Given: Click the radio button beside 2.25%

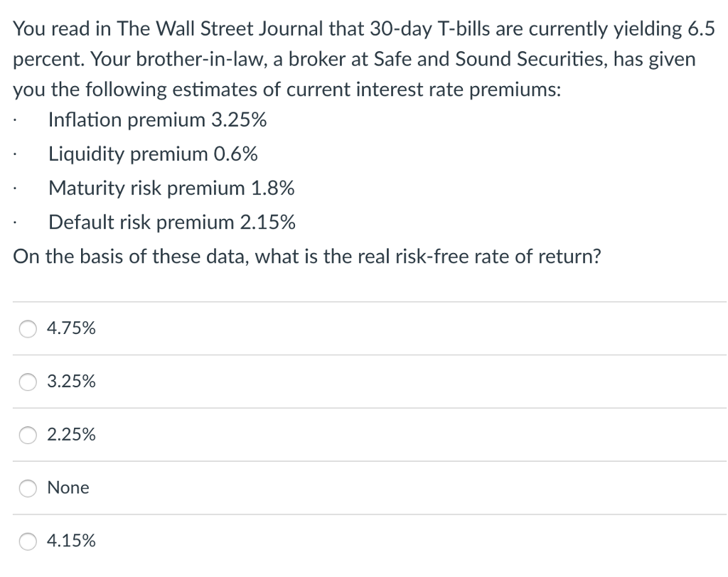Looking at the screenshot, I should pyautogui.click(x=27, y=435).
